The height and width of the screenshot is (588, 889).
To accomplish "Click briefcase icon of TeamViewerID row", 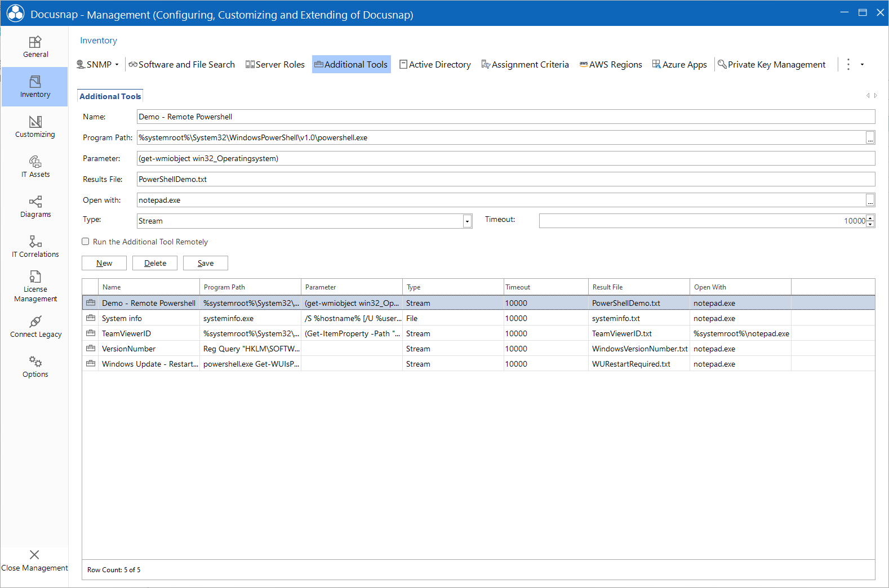I will click(90, 333).
